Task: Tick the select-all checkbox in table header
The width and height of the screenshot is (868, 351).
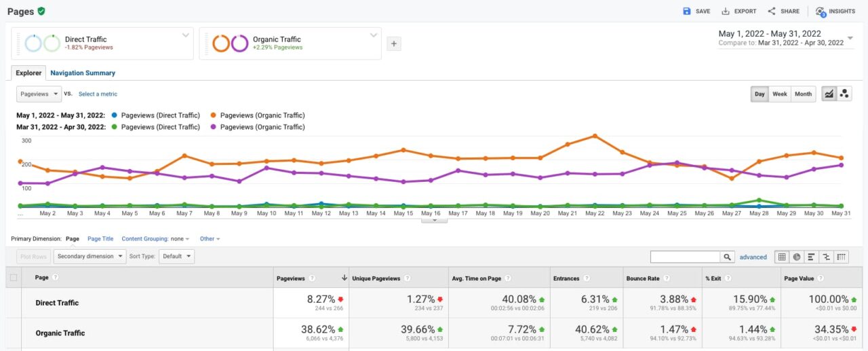Action: click(14, 278)
